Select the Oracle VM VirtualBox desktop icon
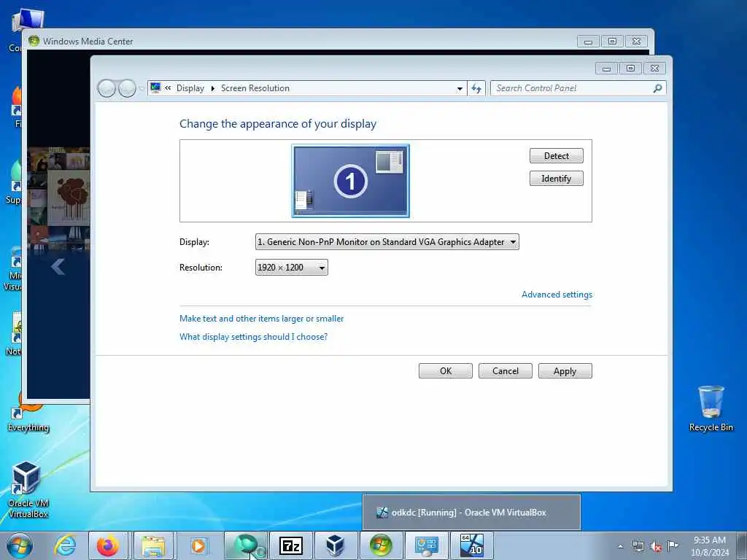Viewport: 747px width, 560px height. (x=28, y=489)
